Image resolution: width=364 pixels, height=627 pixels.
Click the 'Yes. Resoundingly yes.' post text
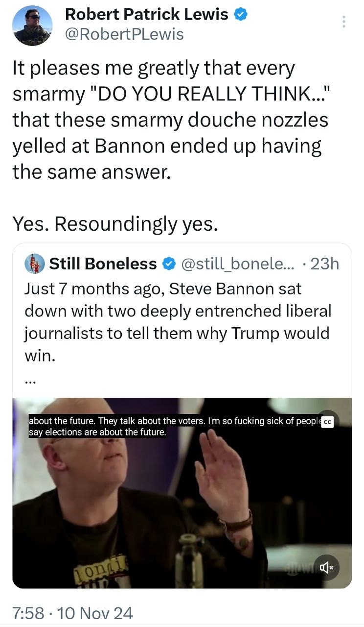114,223
